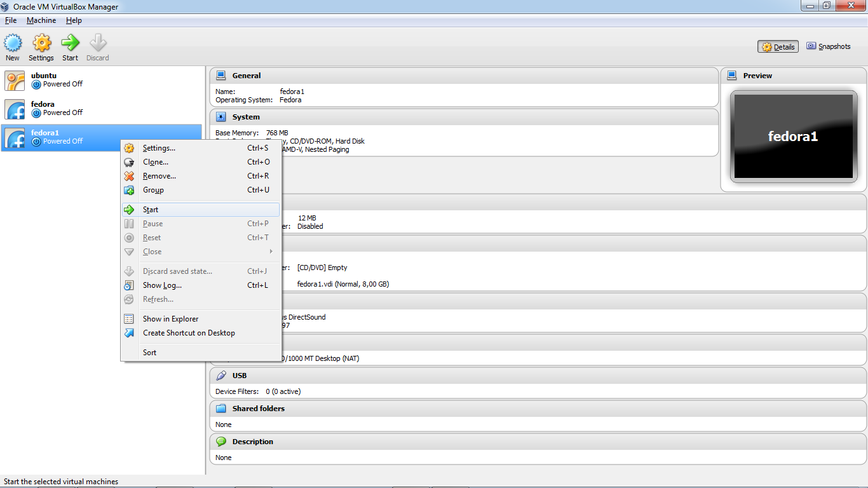
Task: Click the Device Filters value 0 (0 active)
Action: [283, 391]
